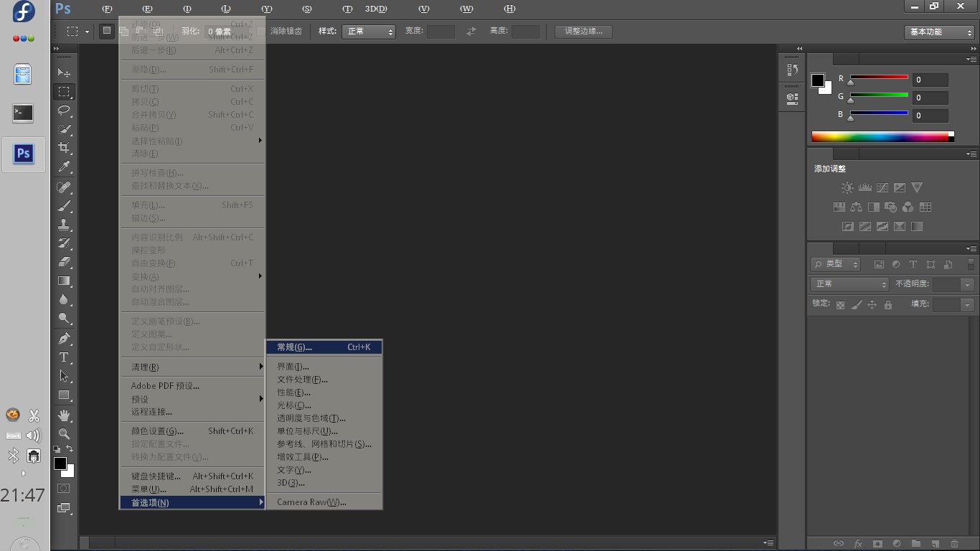This screenshot has width=980, height=551.
Task: Select the Brush tool
Action: click(64, 206)
